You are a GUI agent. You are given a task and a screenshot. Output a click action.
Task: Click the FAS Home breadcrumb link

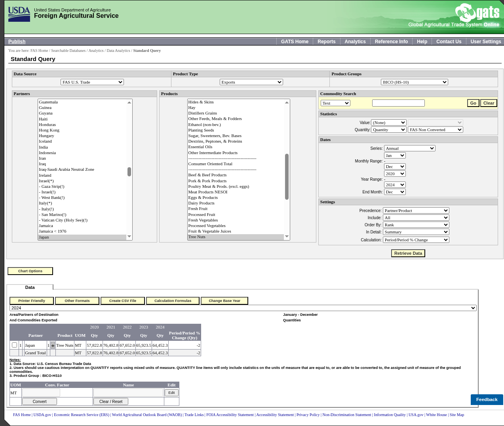(x=39, y=51)
